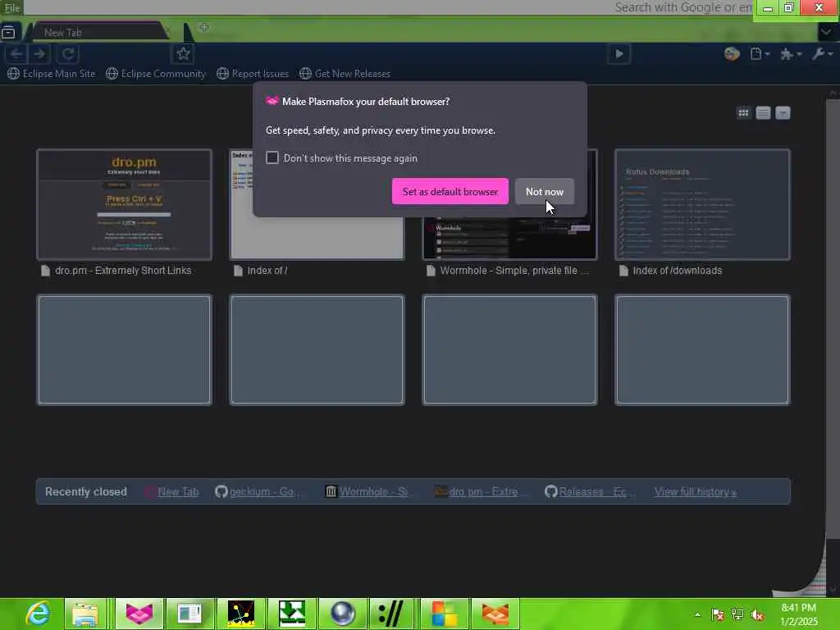The image size is (840, 630).
Task: Open the green download-arrow taskbar app
Action: [292, 614]
